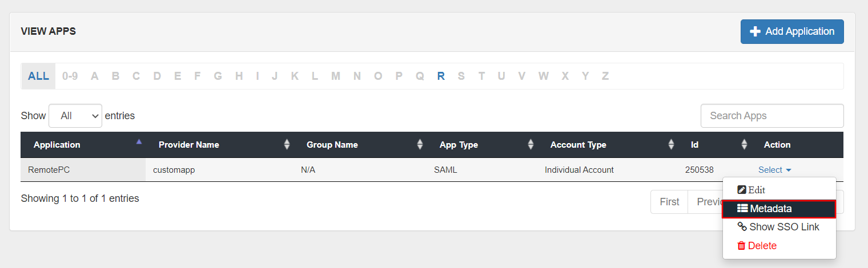
Task: Click the Showing 1 to 1 entries text
Action: tap(80, 198)
